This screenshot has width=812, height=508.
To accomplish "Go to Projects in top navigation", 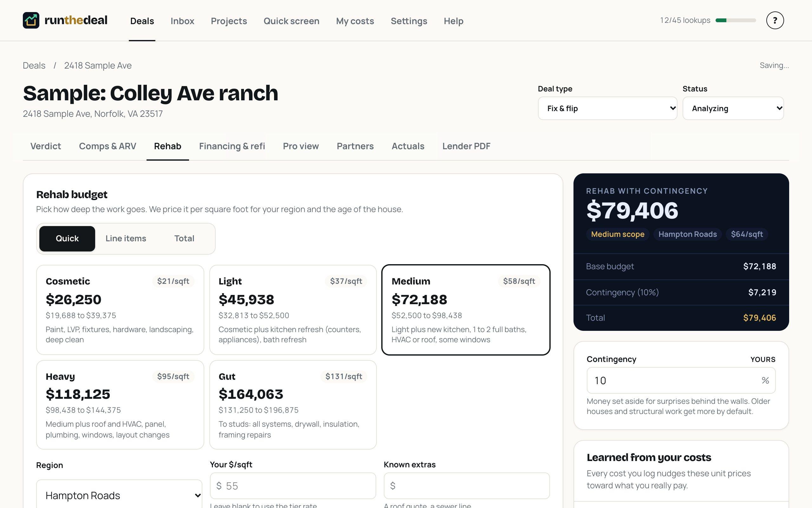I will coord(229,21).
